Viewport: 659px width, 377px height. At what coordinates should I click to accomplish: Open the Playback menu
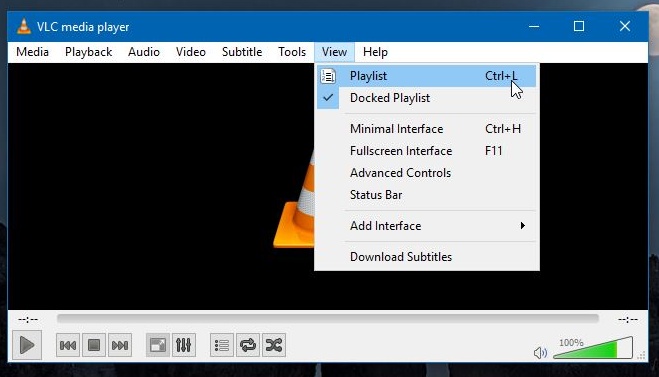coord(88,52)
